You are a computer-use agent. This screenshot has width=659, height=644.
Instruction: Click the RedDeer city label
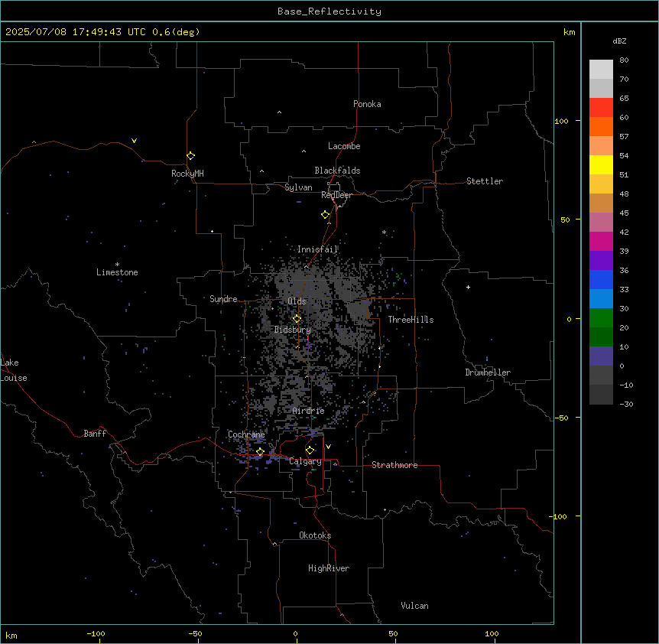tap(336, 195)
